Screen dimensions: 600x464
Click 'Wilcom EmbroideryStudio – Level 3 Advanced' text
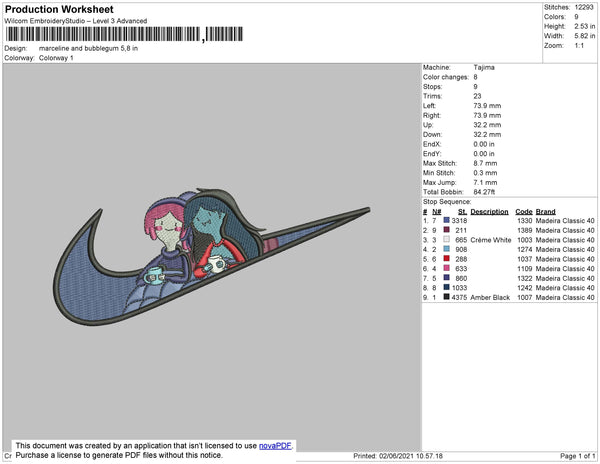coord(76,21)
